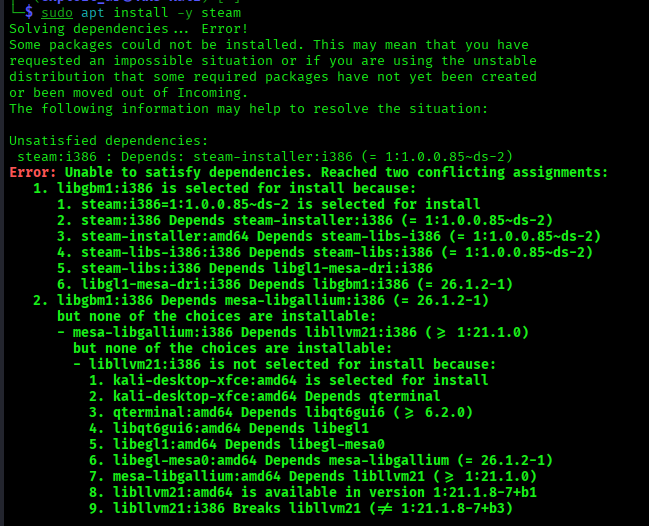
Task: Click the 'Solving dependencies... Error!' line
Action: pos(128,29)
